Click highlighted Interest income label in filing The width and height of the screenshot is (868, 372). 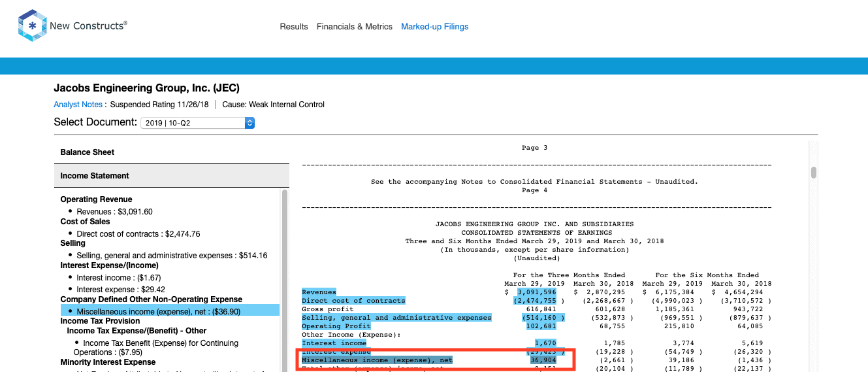click(334, 343)
